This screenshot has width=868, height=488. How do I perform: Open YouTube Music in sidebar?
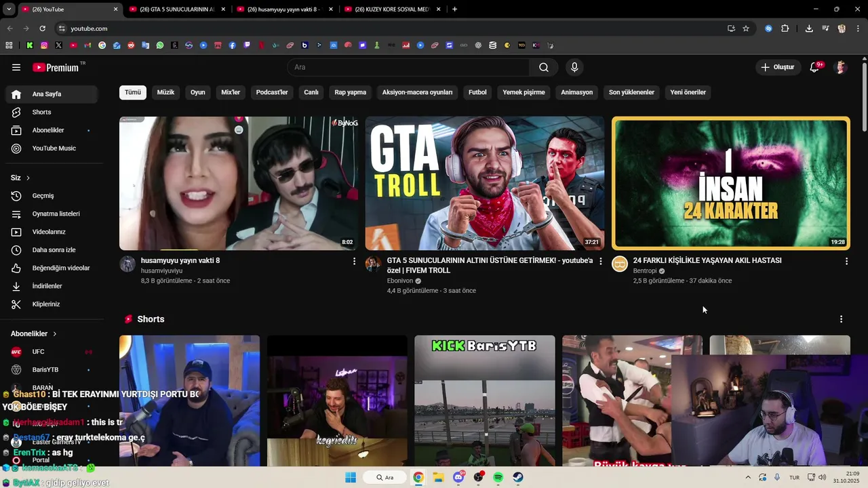(x=52, y=148)
